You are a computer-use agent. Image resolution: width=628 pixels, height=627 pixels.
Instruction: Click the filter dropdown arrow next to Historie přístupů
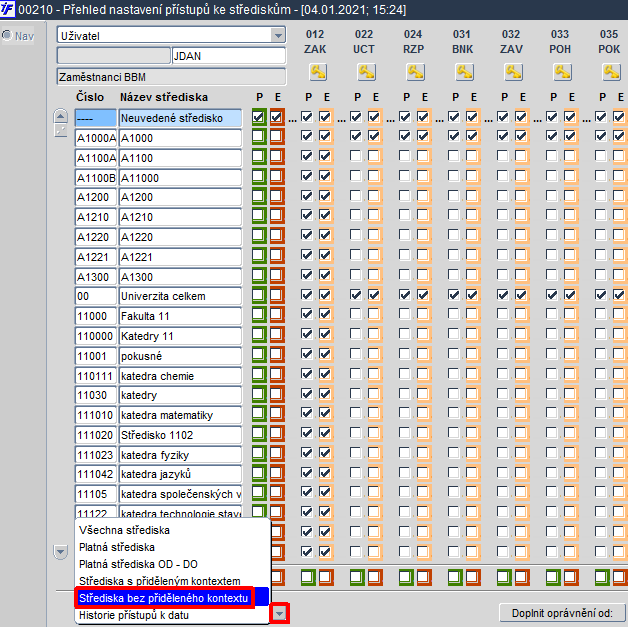[279, 613]
